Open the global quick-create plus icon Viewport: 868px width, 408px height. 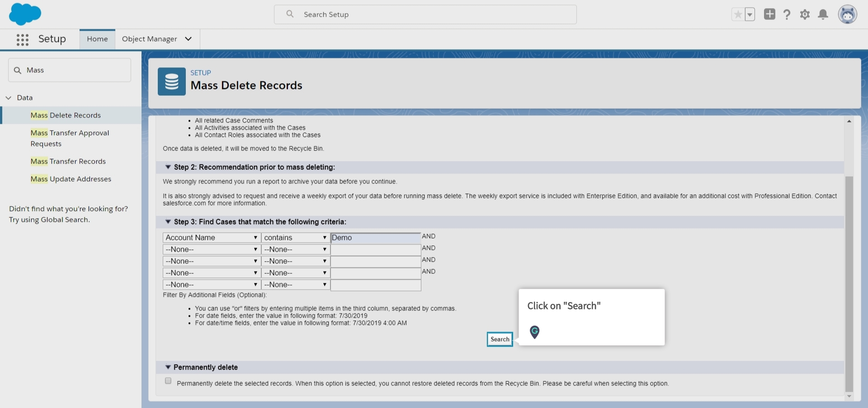[769, 14]
